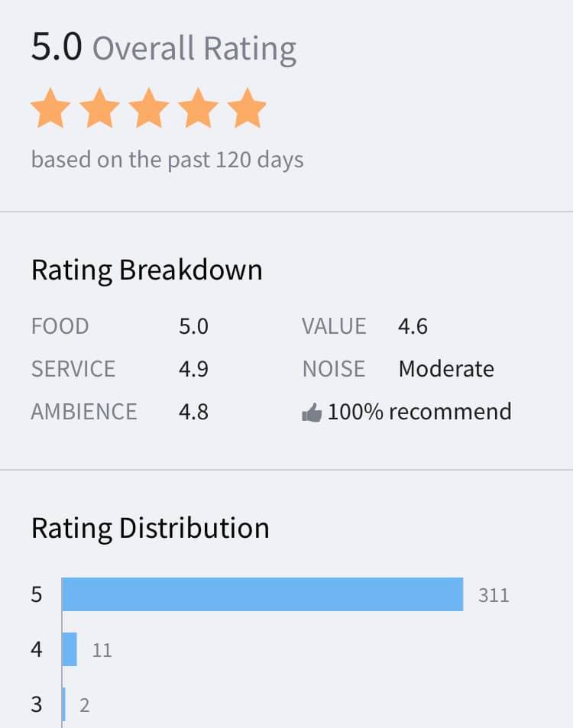Click the VALUE rating 4.6
573x728 pixels.
413,326
